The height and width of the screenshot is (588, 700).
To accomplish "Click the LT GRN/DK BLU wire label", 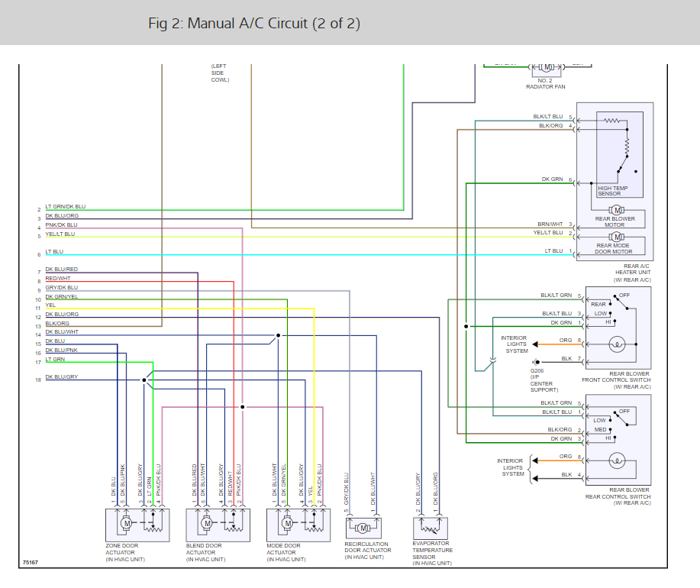I will click(65, 207).
